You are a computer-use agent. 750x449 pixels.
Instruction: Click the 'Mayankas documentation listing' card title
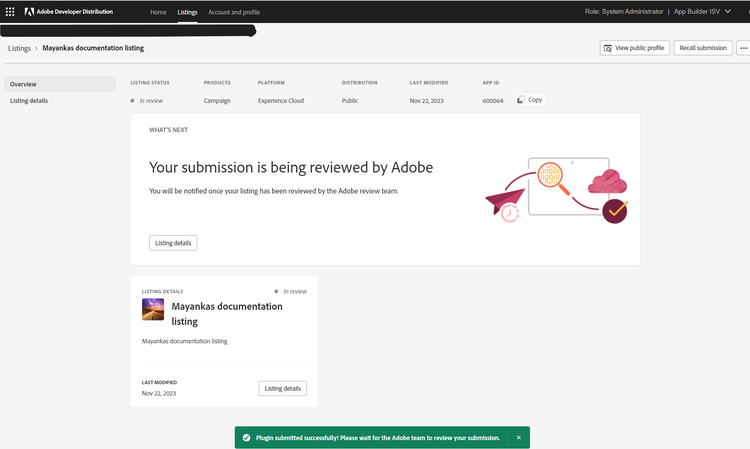tap(227, 314)
